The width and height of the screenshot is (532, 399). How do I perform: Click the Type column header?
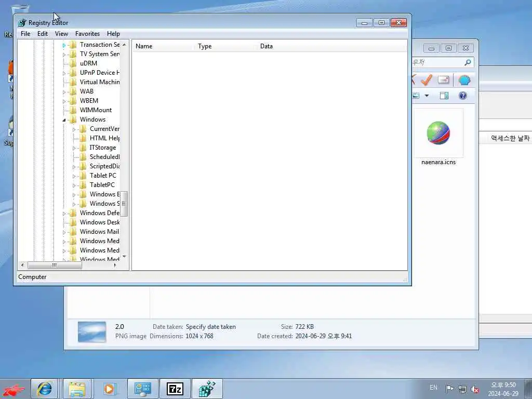pos(223,46)
